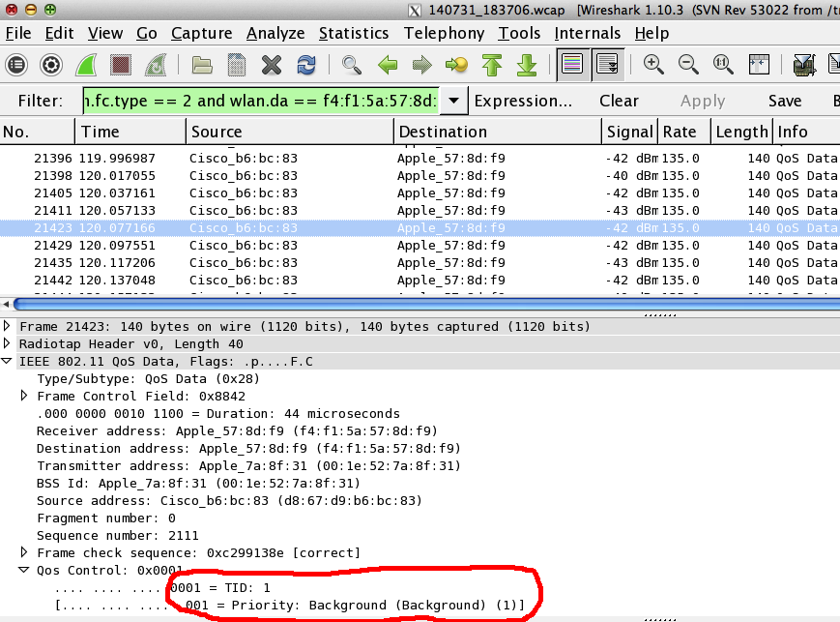
Task: Collapse the IEEE 802.11 QoS Data node
Action: pos(7,361)
